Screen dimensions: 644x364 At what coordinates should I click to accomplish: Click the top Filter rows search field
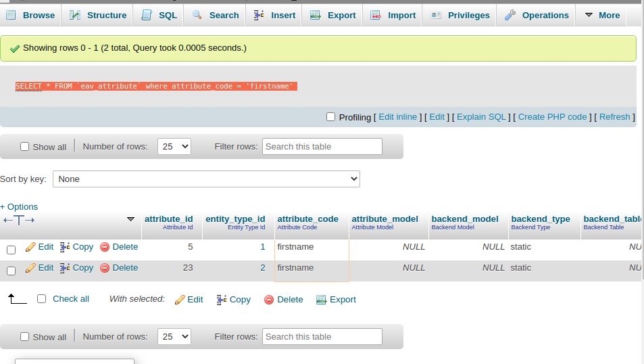[322, 146]
